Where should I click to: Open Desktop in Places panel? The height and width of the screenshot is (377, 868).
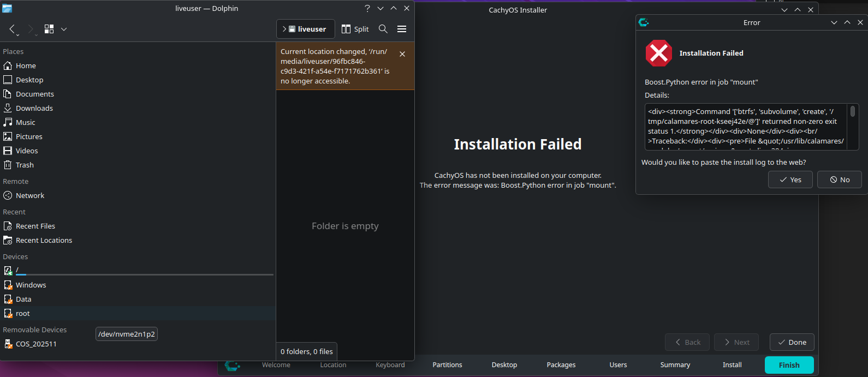138,80
